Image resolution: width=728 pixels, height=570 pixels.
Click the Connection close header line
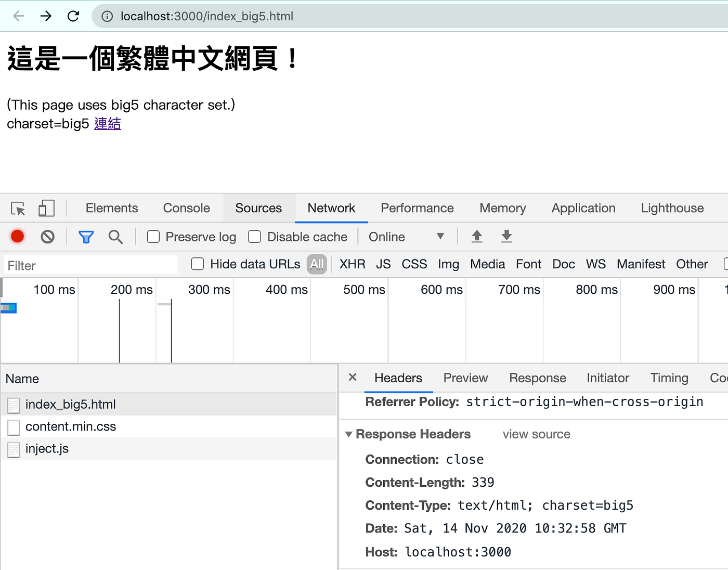(425, 460)
